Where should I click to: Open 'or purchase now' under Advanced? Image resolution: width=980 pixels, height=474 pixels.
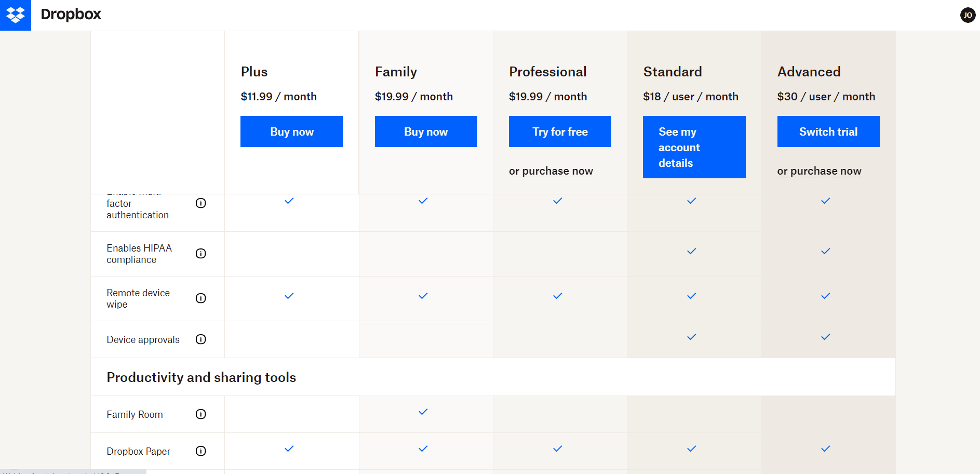click(x=819, y=170)
